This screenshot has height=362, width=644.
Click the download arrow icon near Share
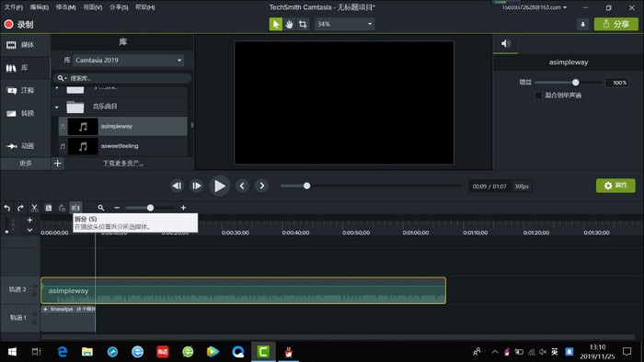tap(582, 24)
